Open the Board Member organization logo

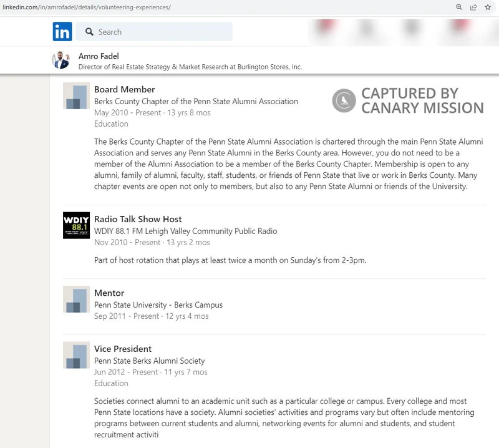[76, 96]
